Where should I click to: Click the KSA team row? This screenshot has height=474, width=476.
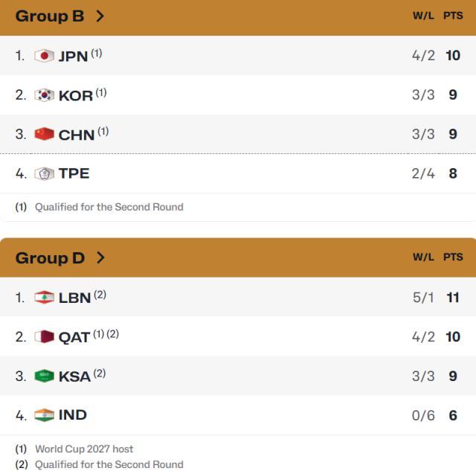point(238,376)
